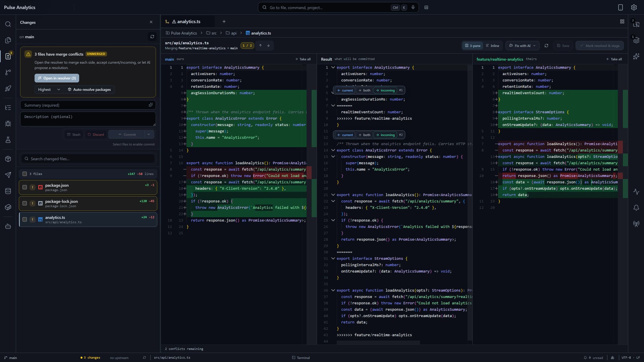Click Open in resolver (3) button
The image size is (644, 362).
point(57,78)
